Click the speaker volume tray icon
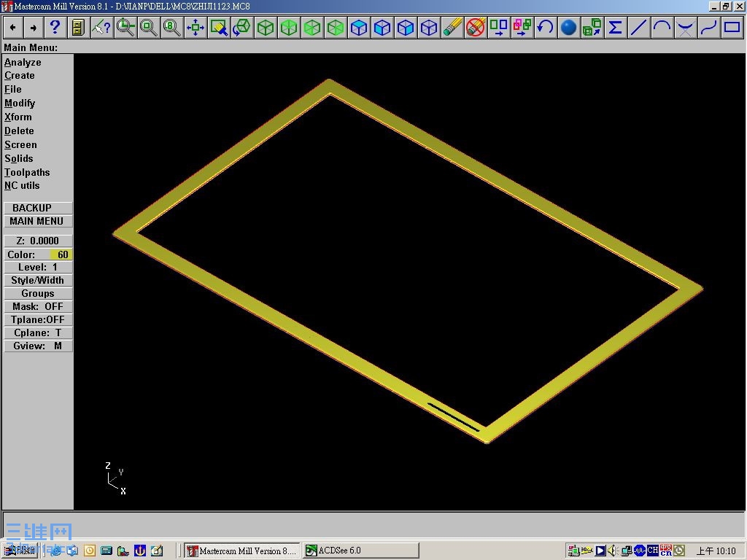Image resolution: width=747 pixels, height=560 pixels. 613,551
